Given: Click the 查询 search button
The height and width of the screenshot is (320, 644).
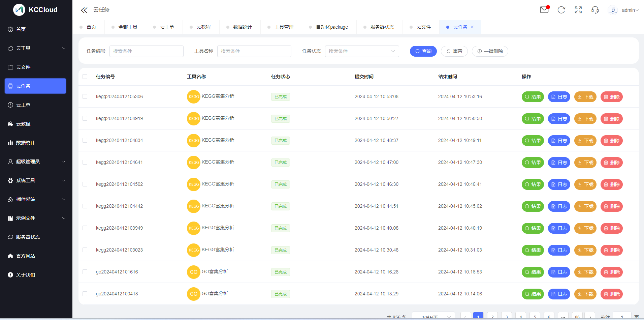Looking at the screenshot, I should tap(423, 51).
